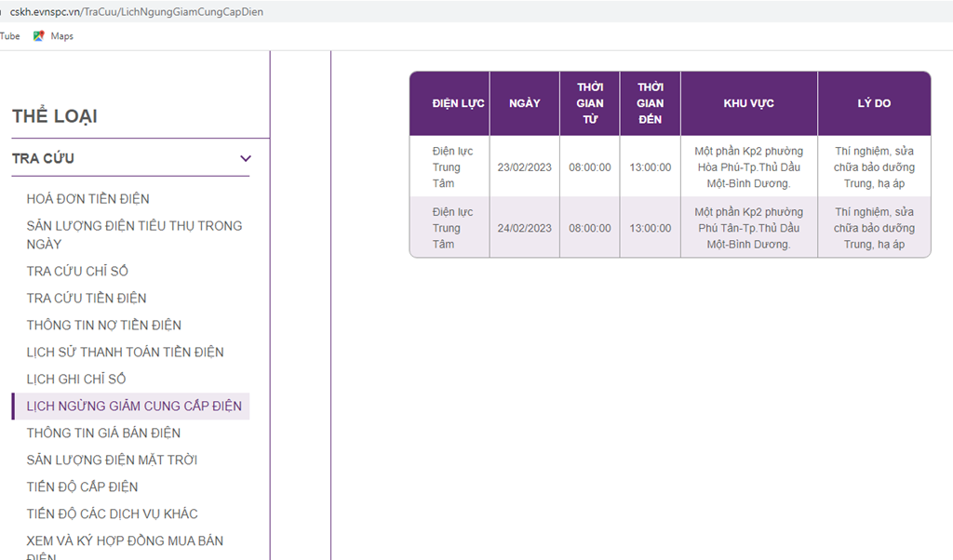
Task: Click Điện lực Trung Tâm in 23/02/2023 row
Action: pos(450,167)
